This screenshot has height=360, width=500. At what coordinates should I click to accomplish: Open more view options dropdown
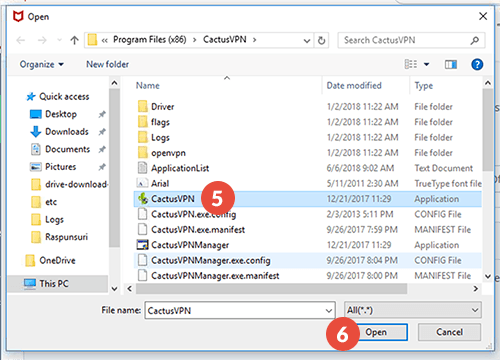pos(426,64)
